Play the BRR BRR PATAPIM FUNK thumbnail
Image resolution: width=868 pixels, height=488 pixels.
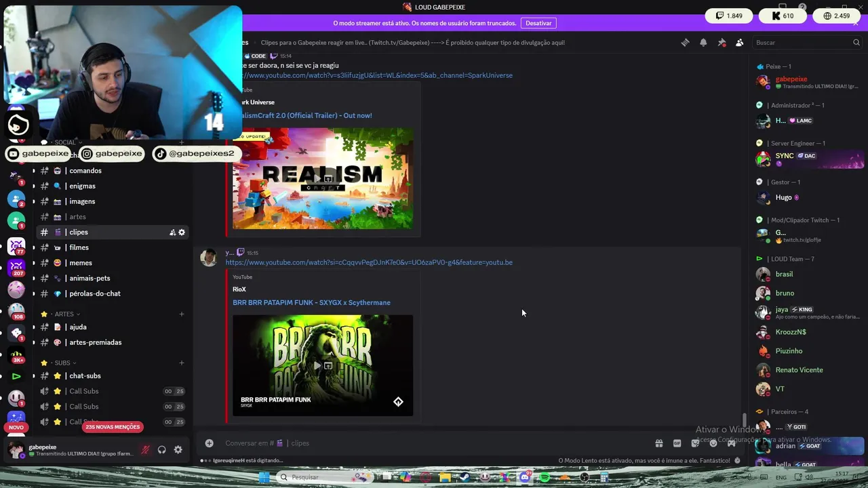coord(323,365)
